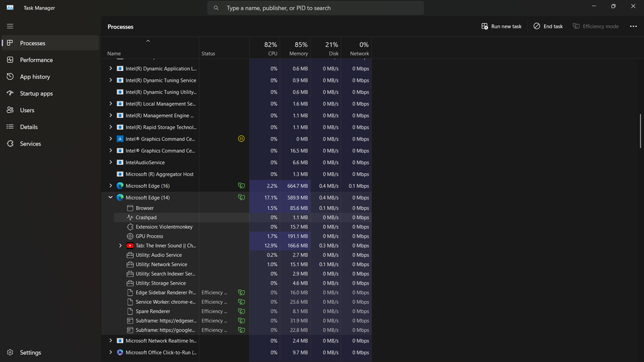Open App history page
Screen dimensions: 644x362
point(50,77)
